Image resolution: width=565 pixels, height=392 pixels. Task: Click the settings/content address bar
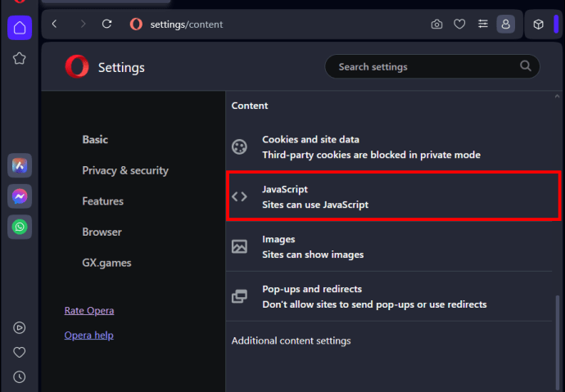point(187,24)
